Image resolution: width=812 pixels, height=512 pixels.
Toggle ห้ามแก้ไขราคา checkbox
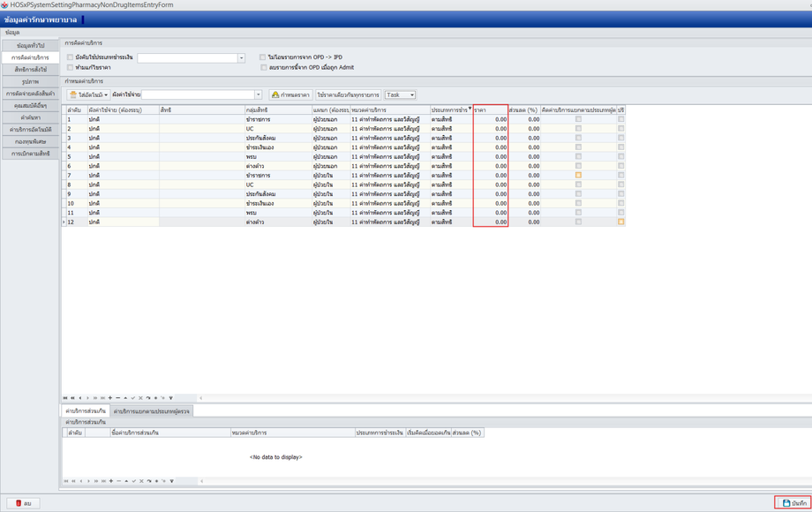coord(70,68)
